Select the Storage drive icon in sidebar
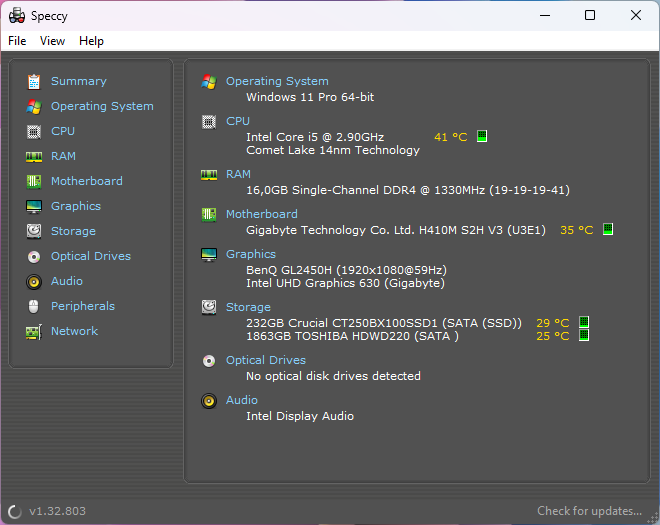Screen dimensions: 660x525 (34, 231)
